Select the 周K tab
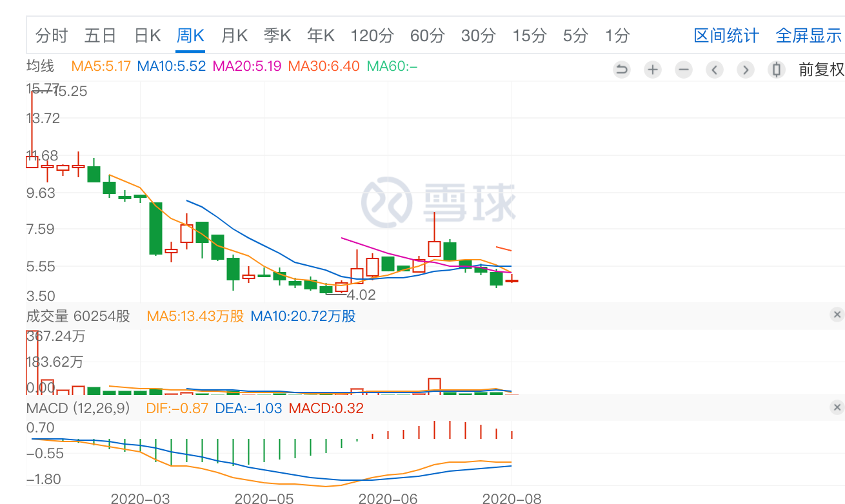Image resolution: width=845 pixels, height=504 pixels. tap(190, 35)
